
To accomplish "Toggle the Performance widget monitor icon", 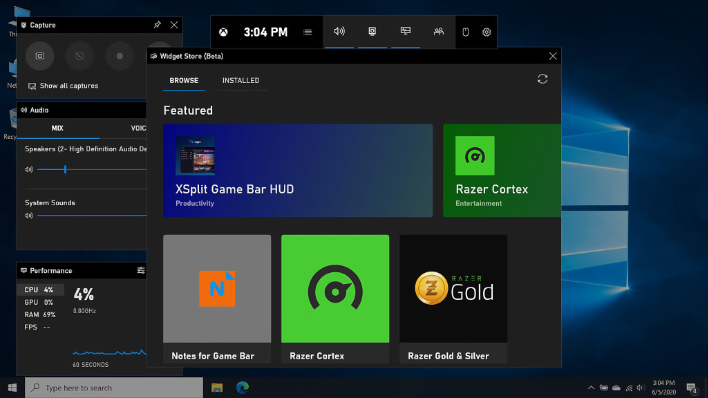I will tap(405, 31).
